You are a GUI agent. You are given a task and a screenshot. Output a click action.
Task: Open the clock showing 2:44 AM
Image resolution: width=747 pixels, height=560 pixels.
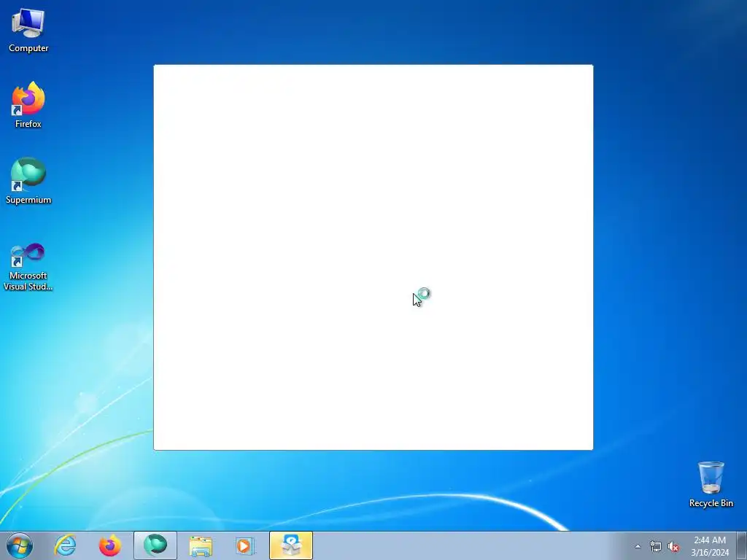point(710,545)
